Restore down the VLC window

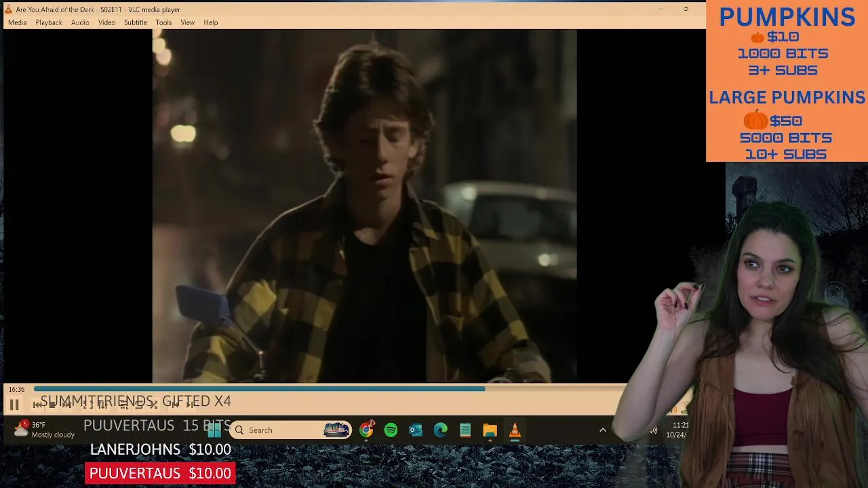pyautogui.click(x=686, y=9)
